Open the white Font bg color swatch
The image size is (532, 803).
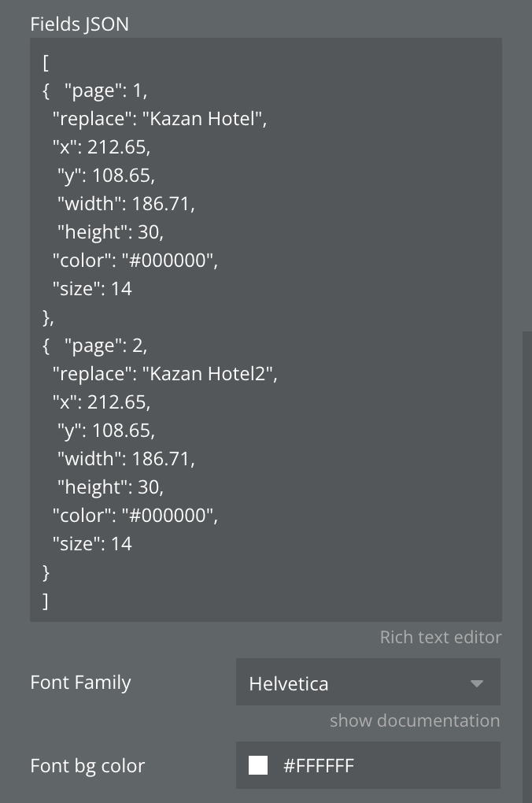coord(258,765)
